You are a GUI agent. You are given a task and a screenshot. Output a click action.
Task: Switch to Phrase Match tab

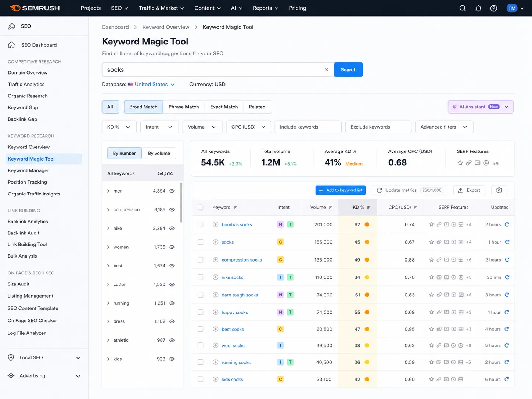(x=184, y=107)
